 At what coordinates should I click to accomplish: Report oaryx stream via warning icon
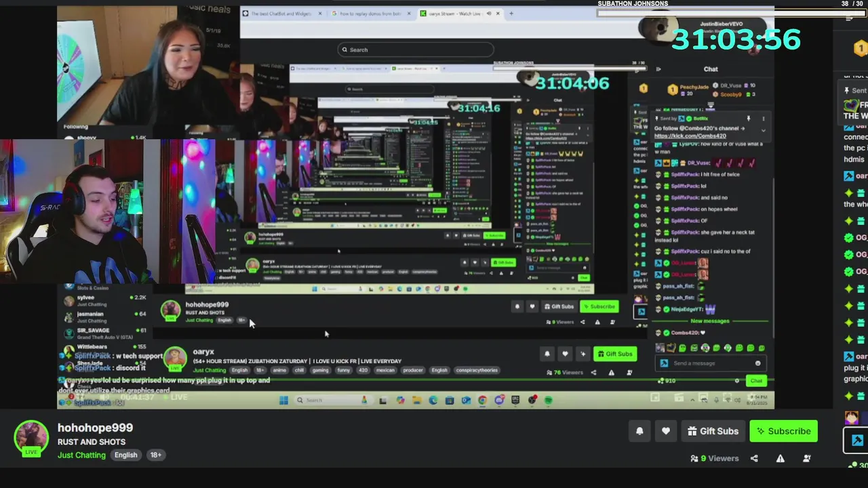(611, 372)
